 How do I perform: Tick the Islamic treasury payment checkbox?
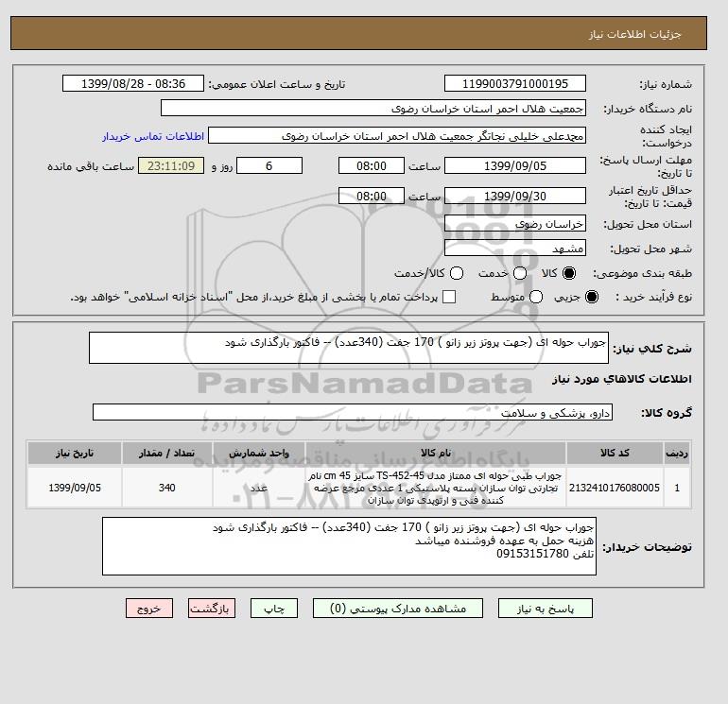[x=449, y=297]
